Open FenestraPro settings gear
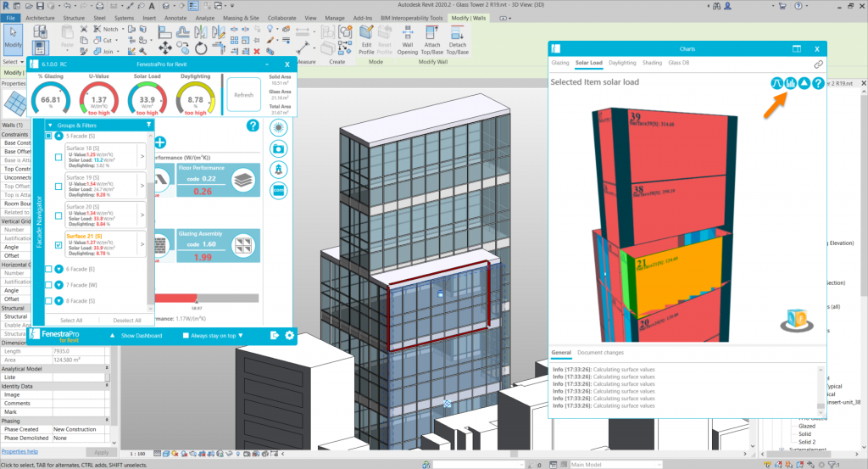The image size is (868, 469). pos(289,335)
